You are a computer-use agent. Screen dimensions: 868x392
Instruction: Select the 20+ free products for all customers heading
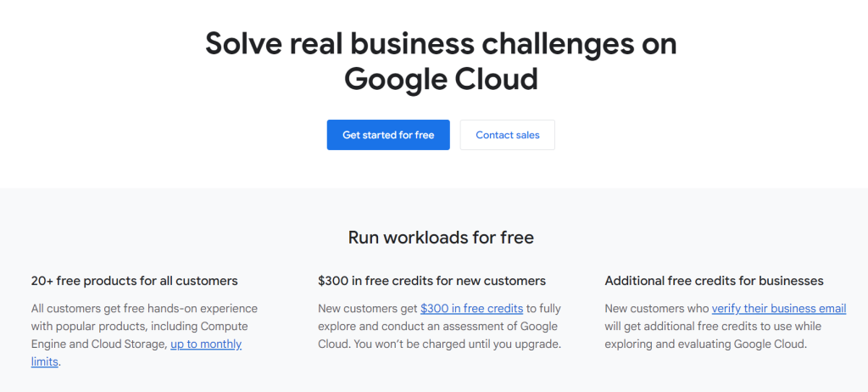pos(134,280)
